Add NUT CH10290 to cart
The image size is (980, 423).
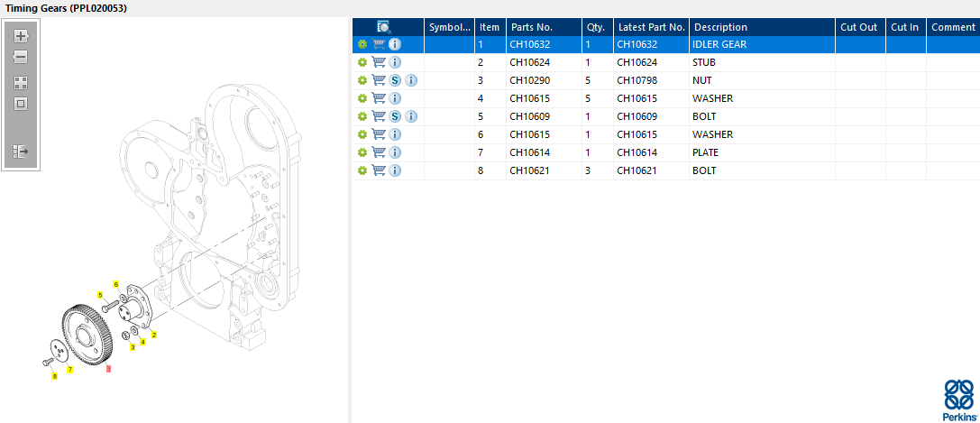pos(378,80)
